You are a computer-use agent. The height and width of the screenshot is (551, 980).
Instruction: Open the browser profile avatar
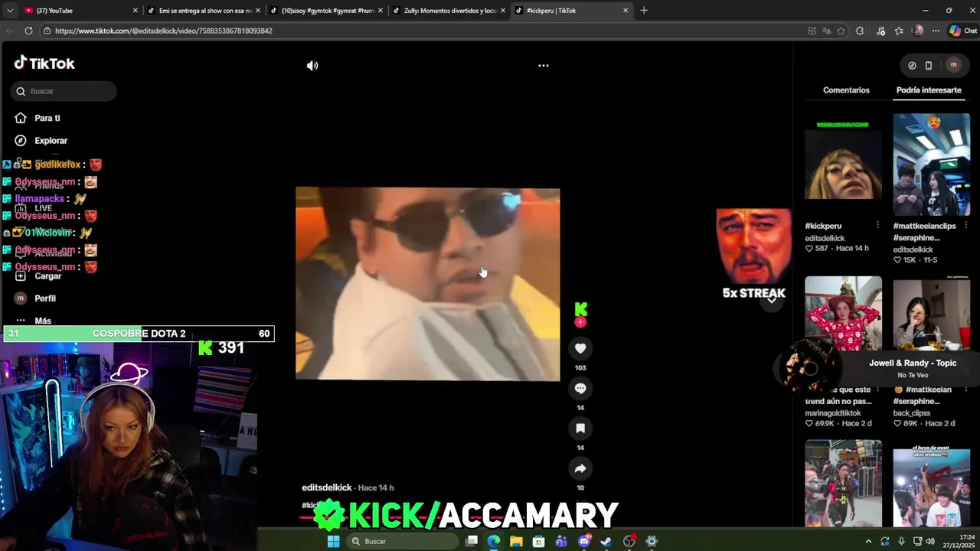pyautogui.click(x=918, y=31)
